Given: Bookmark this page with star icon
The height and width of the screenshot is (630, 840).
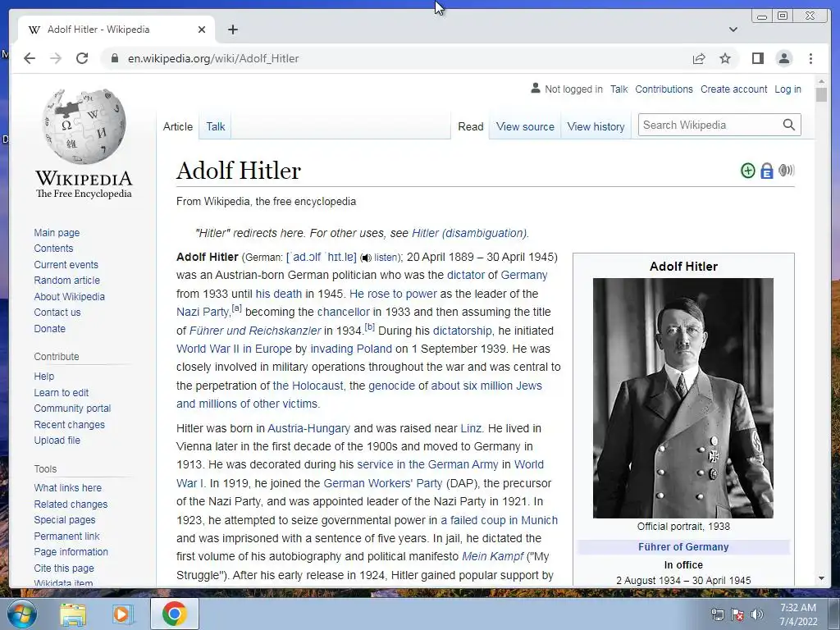Looking at the screenshot, I should click(x=725, y=58).
